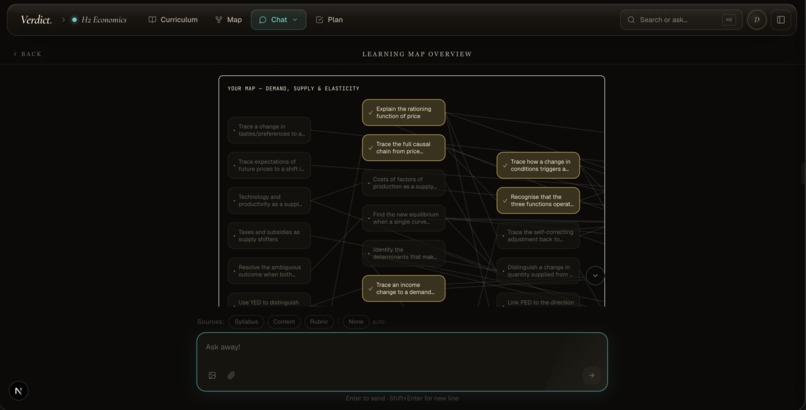Attach an image with the picture icon

pos(212,375)
